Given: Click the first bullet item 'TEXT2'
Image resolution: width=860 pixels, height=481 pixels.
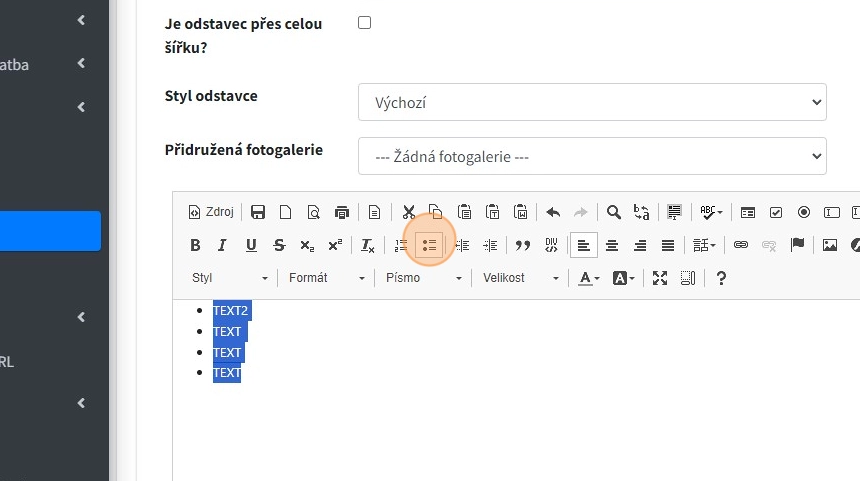Looking at the screenshot, I should pyautogui.click(x=231, y=311).
